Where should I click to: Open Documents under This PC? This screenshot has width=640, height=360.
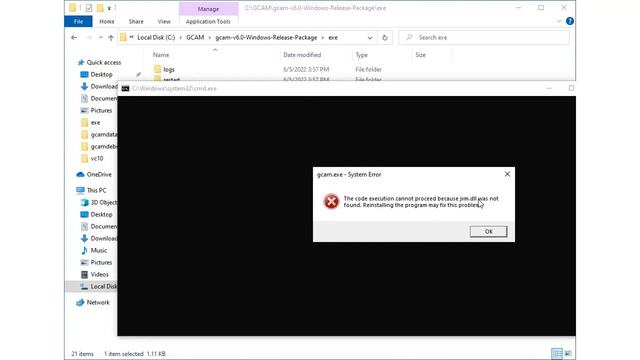coord(99,226)
